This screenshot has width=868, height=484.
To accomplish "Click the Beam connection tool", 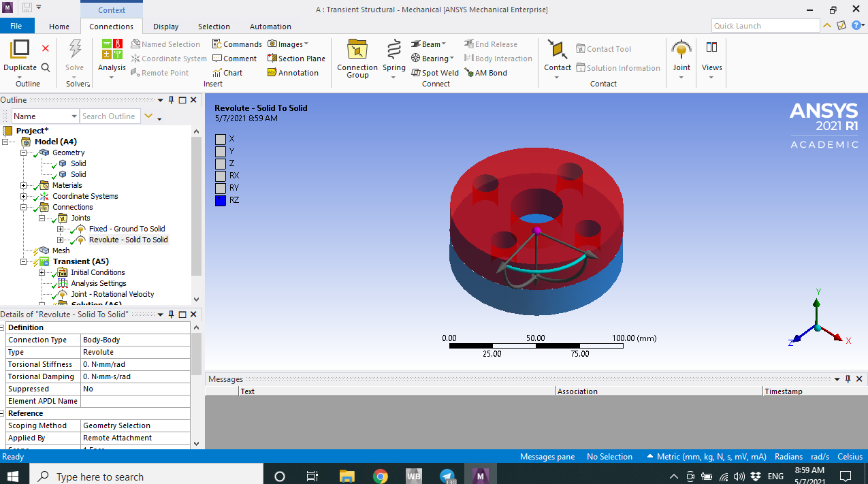I will point(428,44).
